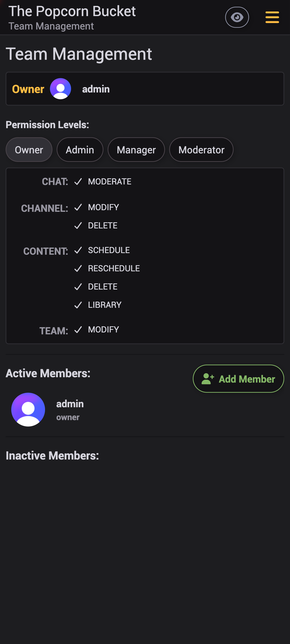This screenshot has height=644, width=290.
Task: Open The Popcorn Bucket title link
Action: 72,11
